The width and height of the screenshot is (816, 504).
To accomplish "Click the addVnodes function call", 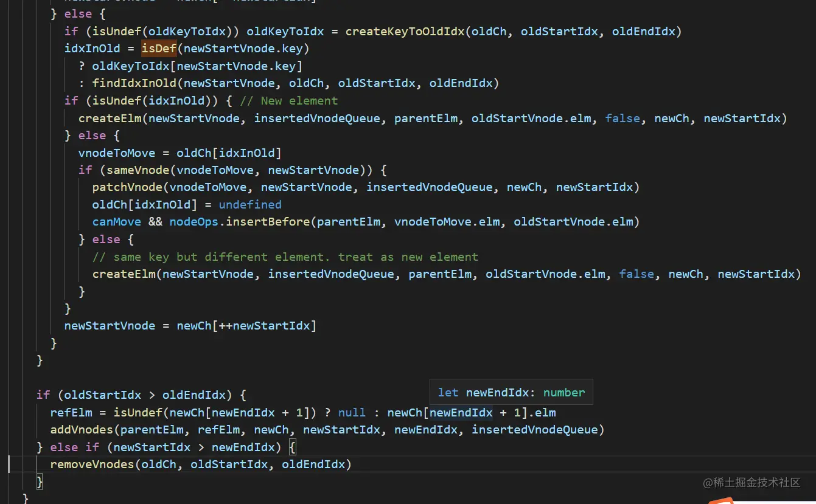I will point(82,430).
